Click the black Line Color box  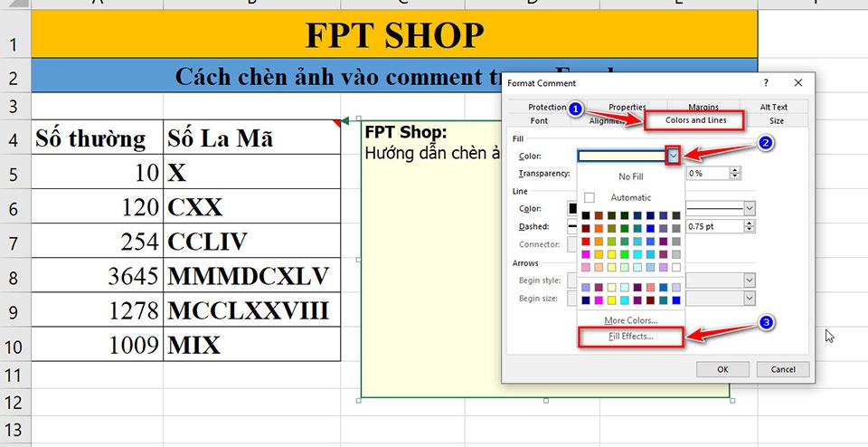[573, 209]
